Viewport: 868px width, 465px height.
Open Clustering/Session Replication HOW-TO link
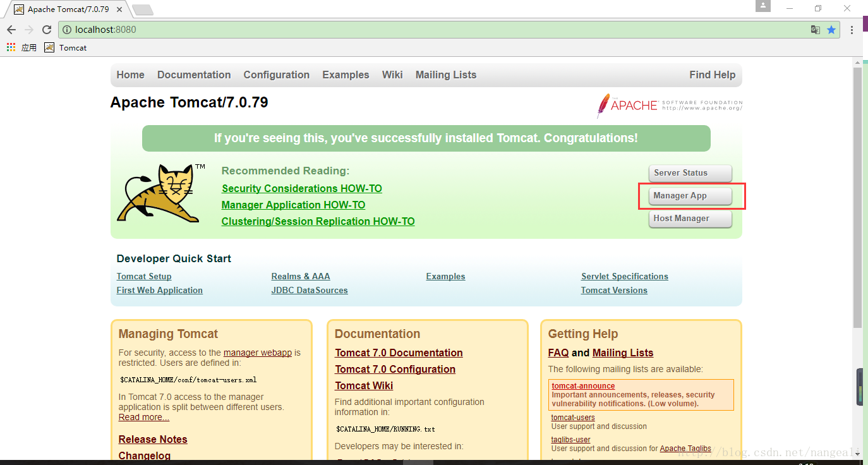(x=318, y=221)
